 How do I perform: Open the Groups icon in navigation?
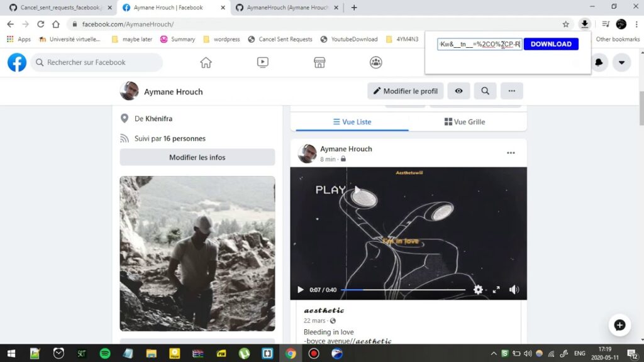[376, 62]
